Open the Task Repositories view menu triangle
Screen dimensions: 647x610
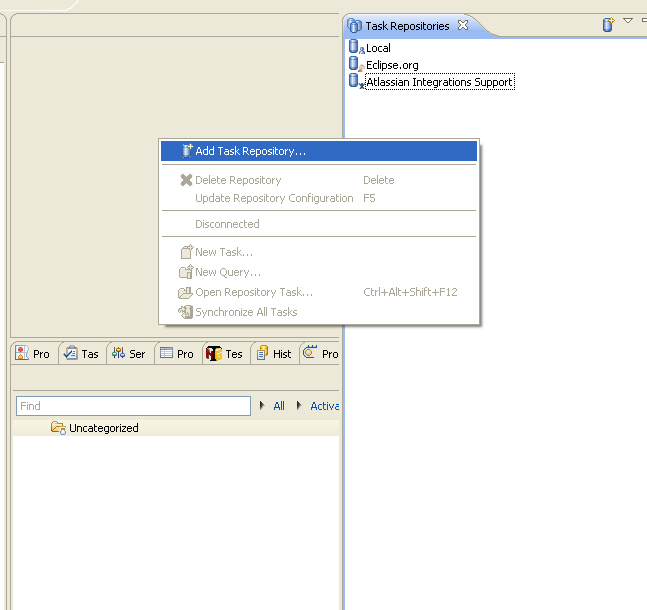628,20
